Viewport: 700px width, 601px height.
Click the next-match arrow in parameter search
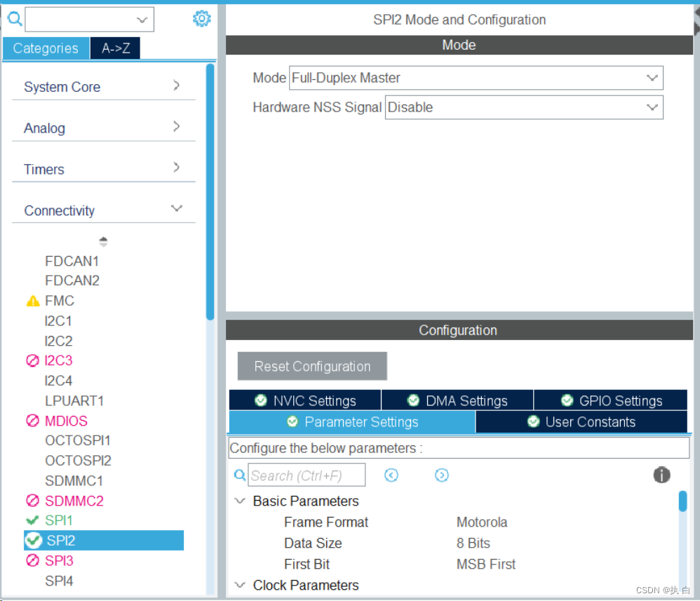[442, 475]
